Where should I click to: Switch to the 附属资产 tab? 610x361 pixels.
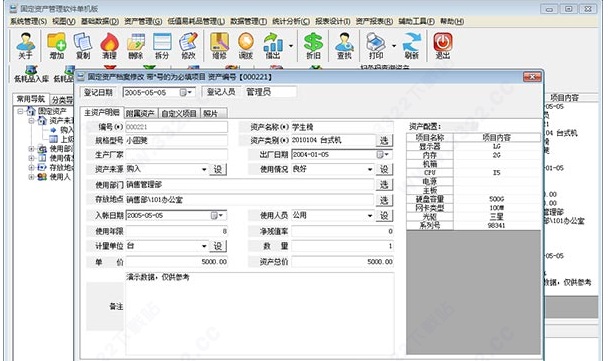tap(140, 113)
